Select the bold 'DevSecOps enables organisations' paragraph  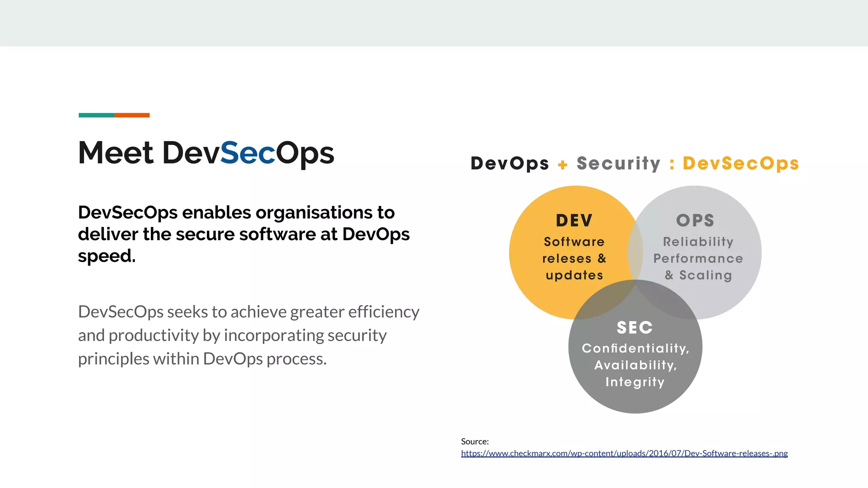(244, 234)
